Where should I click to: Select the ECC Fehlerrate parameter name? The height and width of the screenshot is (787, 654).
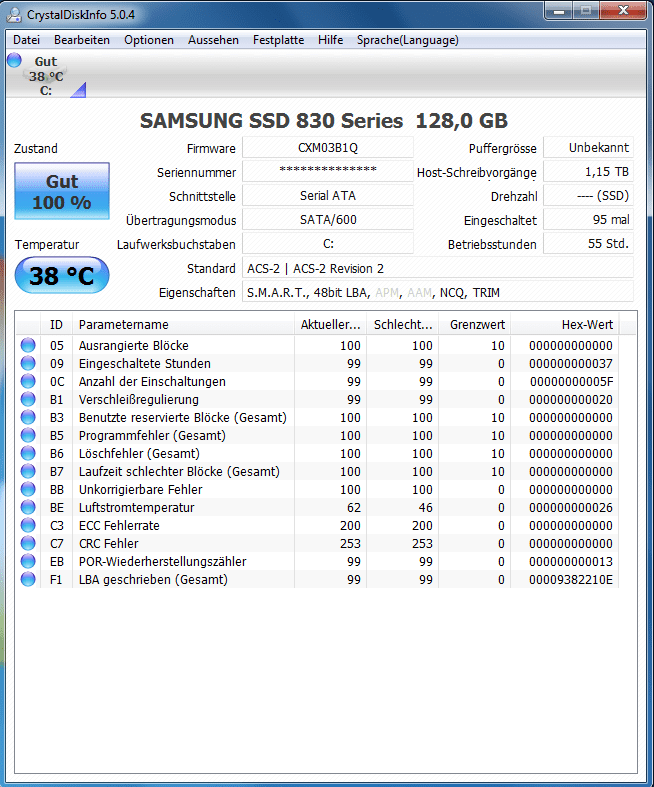119,526
